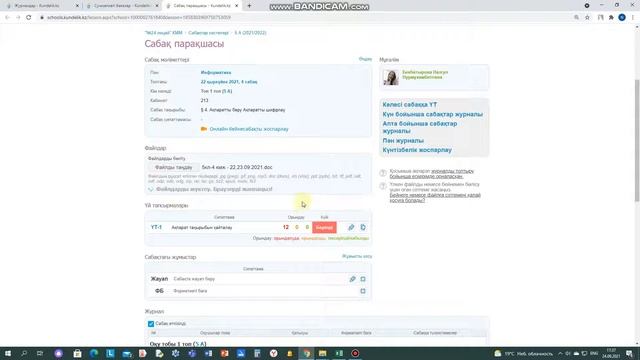Viewport: 640px width, 360px height.
Task: Edit the ҮТ-1 homework with pencil icon
Action: click(351, 227)
